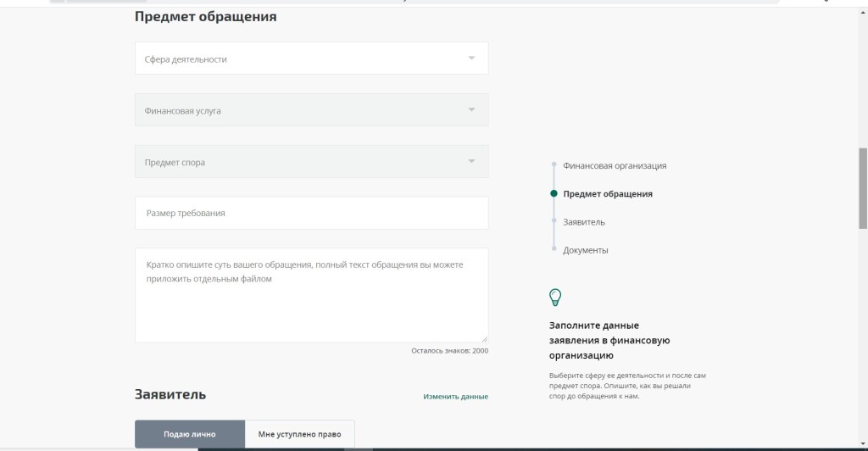Select the "Подаю лично" option
The image size is (868, 451).
click(x=190, y=434)
